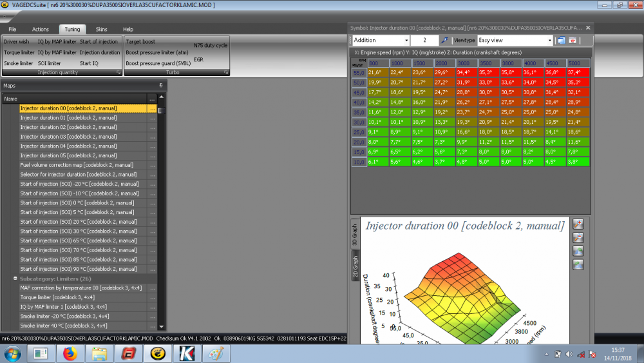Click the red arrow icon in symbol toolbar
Image resolution: width=644 pixels, height=363 pixels.
[x=572, y=40]
